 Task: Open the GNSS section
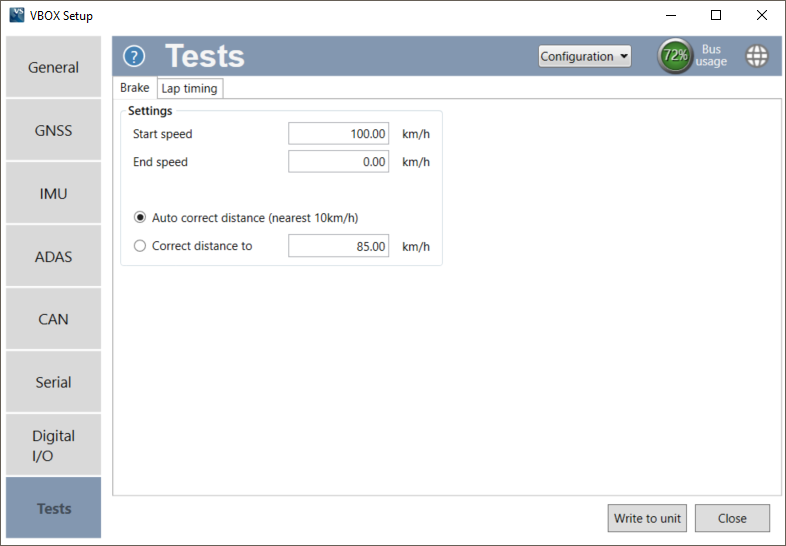tap(54, 130)
